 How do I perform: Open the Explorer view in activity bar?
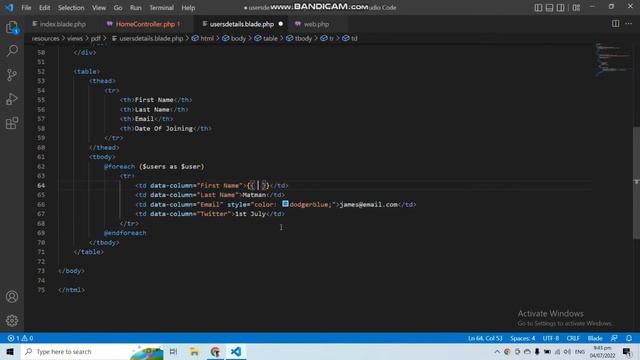pyautogui.click(x=12, y=28)
